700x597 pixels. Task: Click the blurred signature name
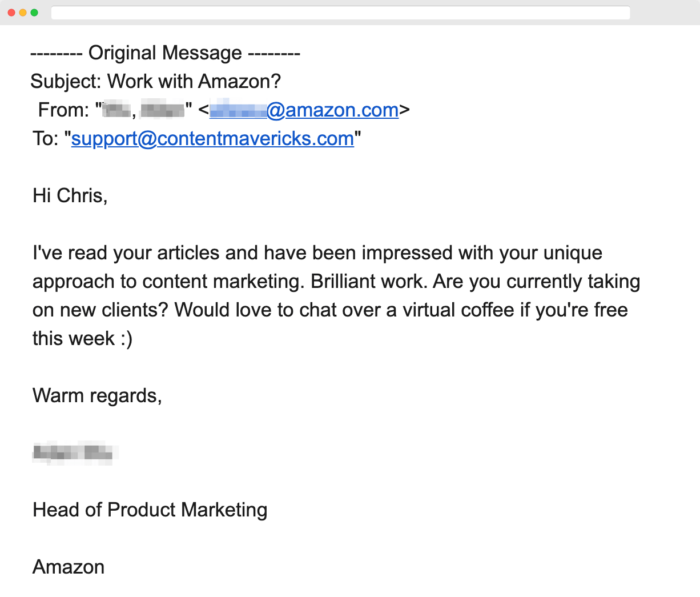[x=75, y=452]
